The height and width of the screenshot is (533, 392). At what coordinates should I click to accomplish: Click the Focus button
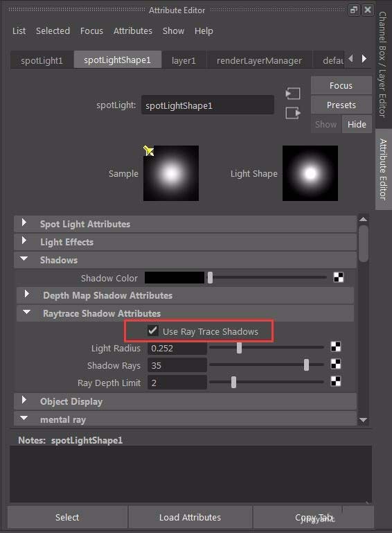341,86
